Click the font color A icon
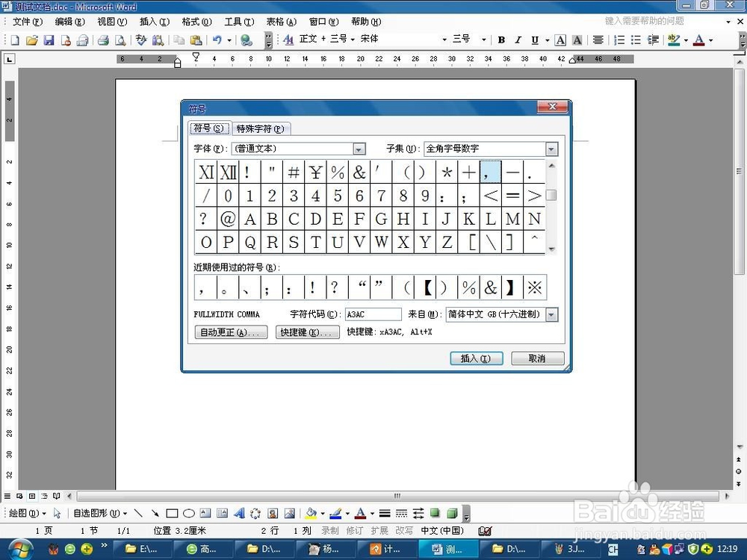The height and width of the screenshot is (560, 747). (699, 40)
